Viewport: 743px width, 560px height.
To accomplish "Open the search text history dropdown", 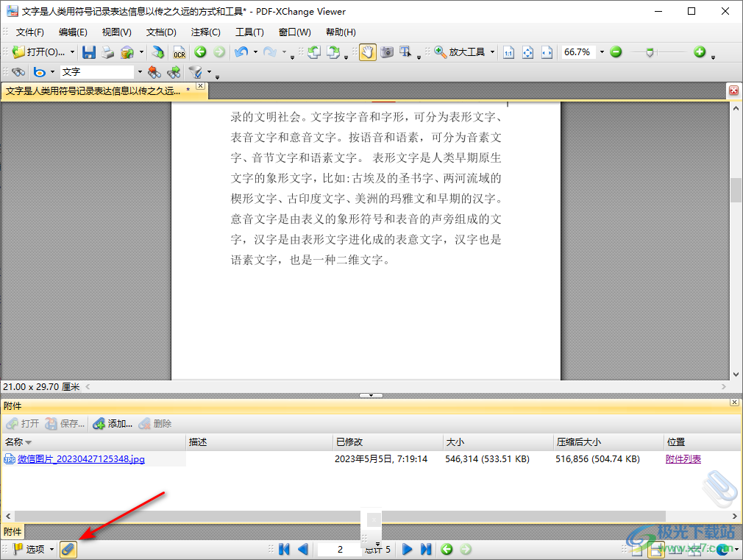I will [140, 72].
